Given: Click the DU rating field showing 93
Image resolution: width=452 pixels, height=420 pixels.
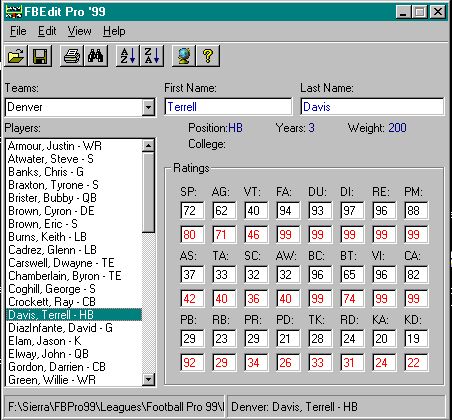Looking at the screenshot, I should click(320, 210).
